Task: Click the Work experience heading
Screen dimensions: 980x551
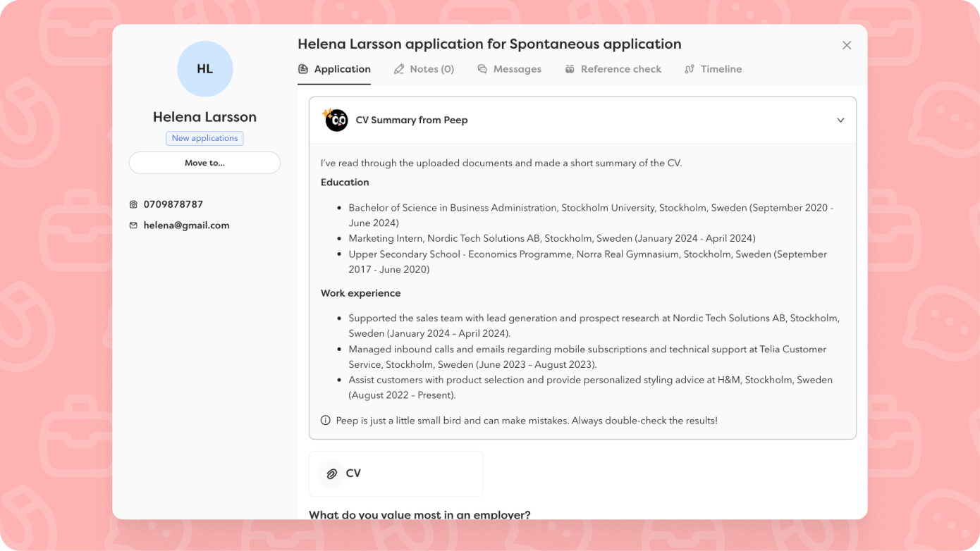Action: coord(361,293)
